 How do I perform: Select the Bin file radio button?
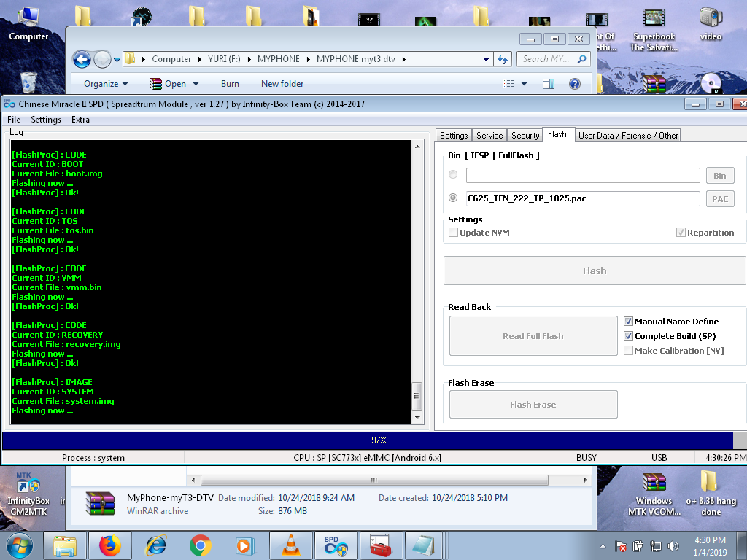(x=453, y=174)
